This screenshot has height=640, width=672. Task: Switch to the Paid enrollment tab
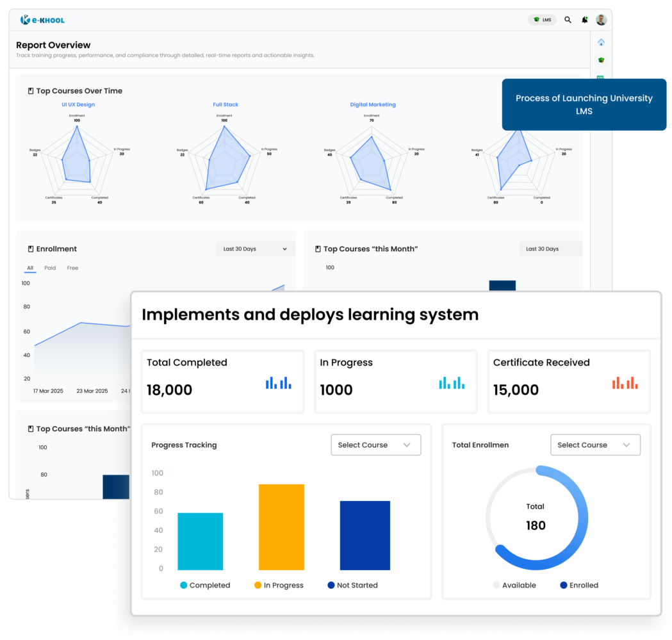(50, 268)
